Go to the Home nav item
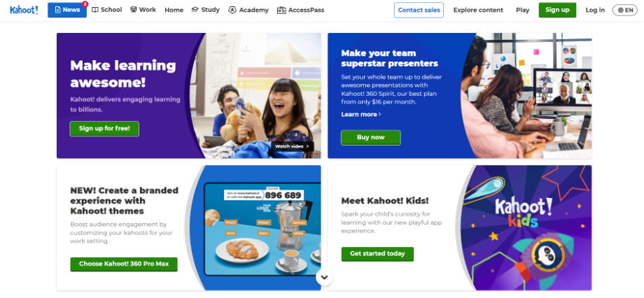The image size is (644, 298). 174,10
